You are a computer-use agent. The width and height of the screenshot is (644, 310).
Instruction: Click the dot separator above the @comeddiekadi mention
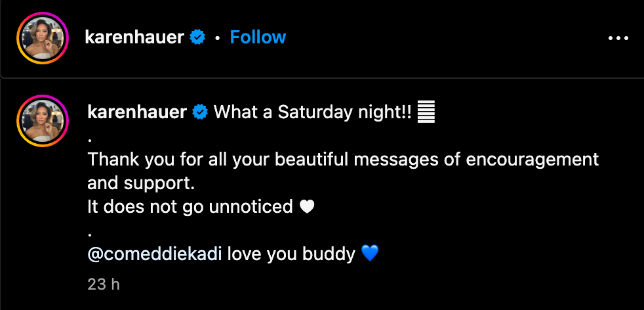[x=90, y=233]
